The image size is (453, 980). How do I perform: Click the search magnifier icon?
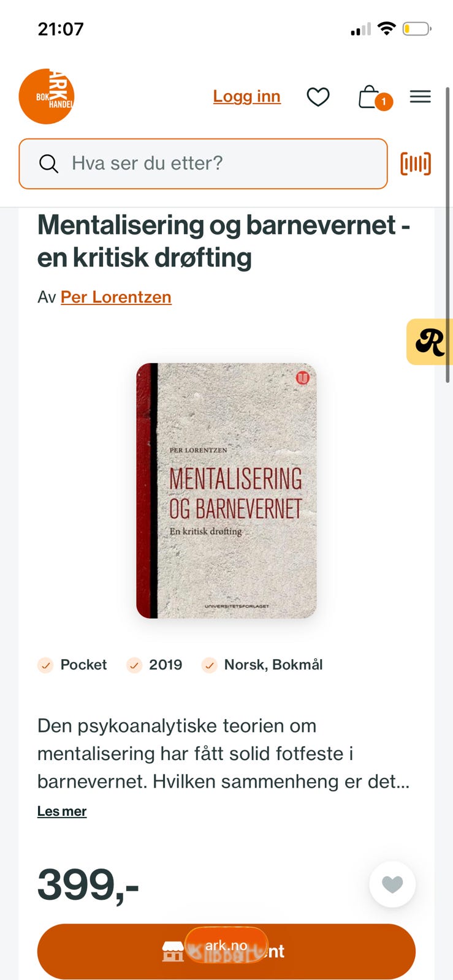pos(48,164)
